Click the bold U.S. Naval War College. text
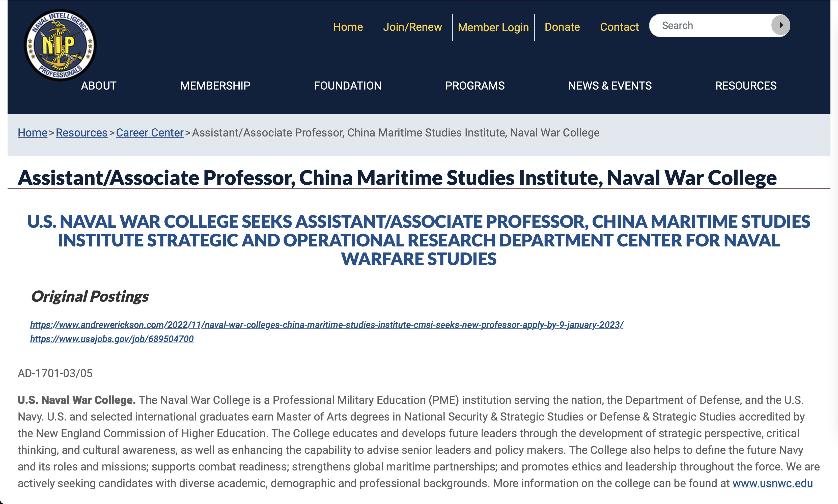838x504 pixels. (x=76, y=400)
